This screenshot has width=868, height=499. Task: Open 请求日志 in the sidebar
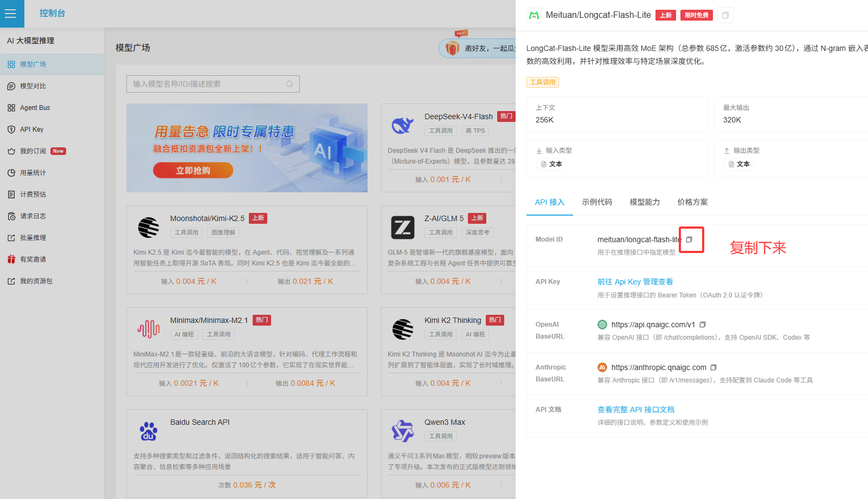(x=52, y=216)
